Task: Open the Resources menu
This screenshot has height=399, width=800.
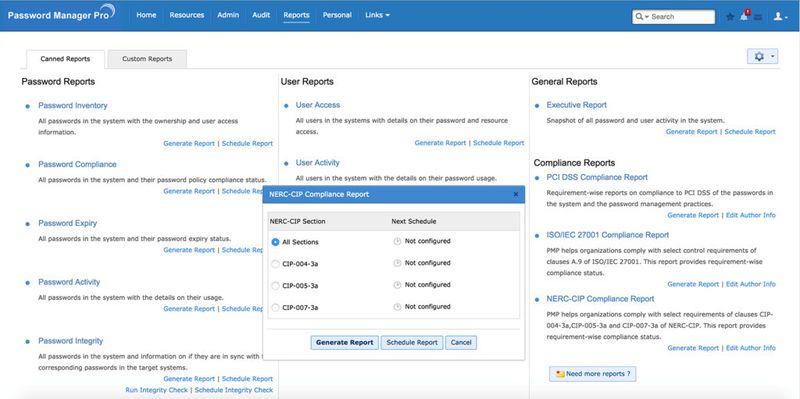Action: click(x=187, y=15)
